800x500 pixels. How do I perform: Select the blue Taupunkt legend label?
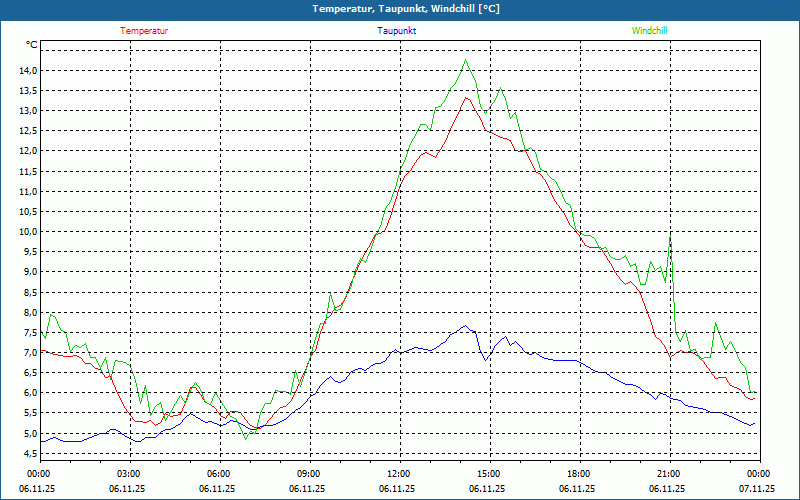(x=397, y=31)
